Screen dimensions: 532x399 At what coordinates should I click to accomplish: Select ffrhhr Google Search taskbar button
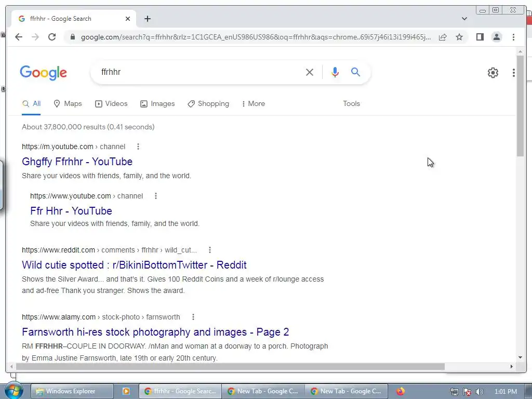click(180, 391)
